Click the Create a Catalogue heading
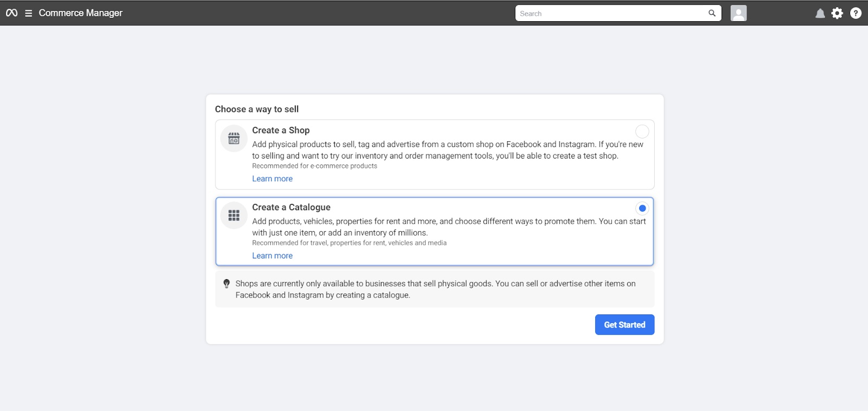 click(x=291, y=207)
